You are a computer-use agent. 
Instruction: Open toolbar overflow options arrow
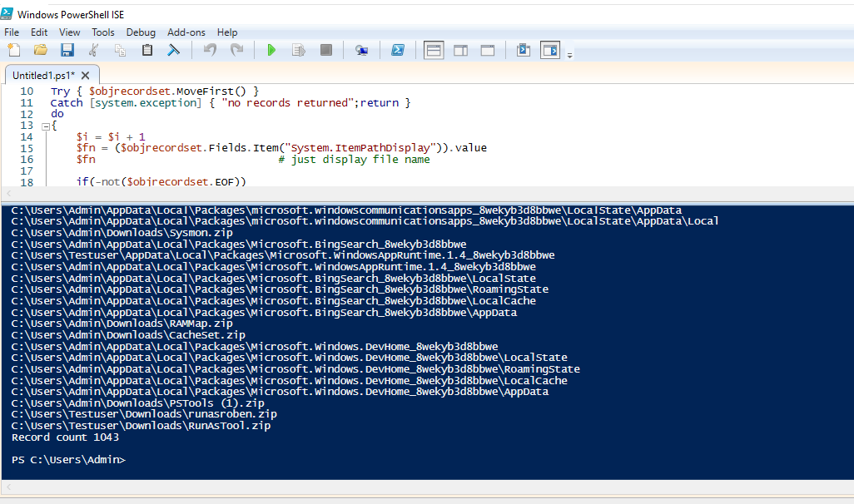click(569, 55)
